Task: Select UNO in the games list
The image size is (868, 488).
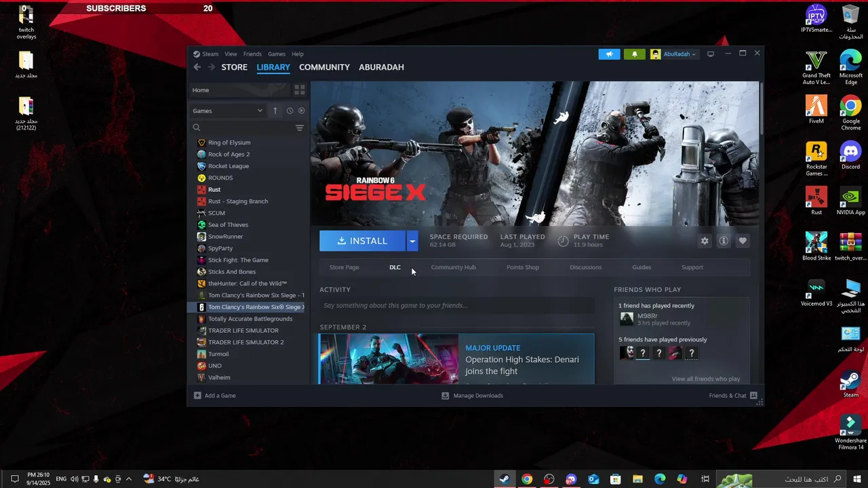Action: click(215, 365)
